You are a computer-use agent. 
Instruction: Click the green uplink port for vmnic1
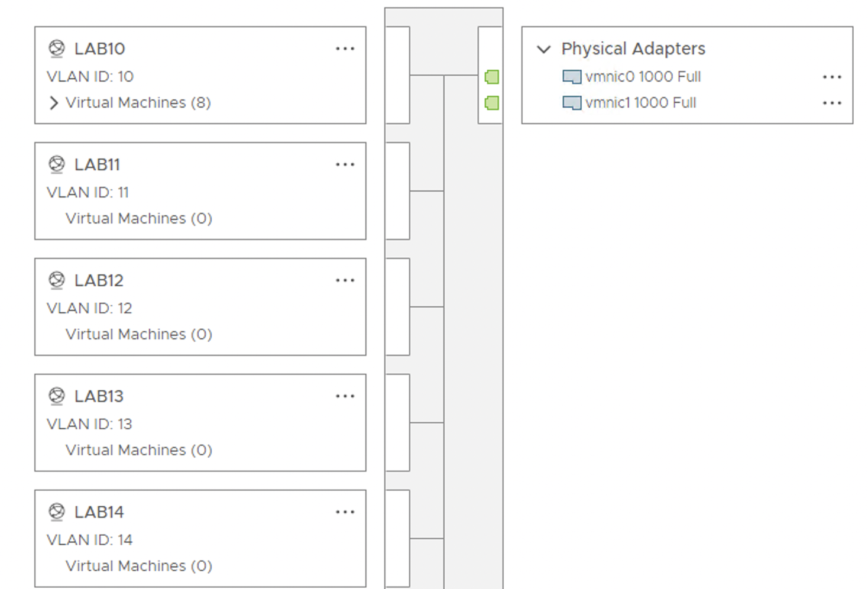[491, 103]
